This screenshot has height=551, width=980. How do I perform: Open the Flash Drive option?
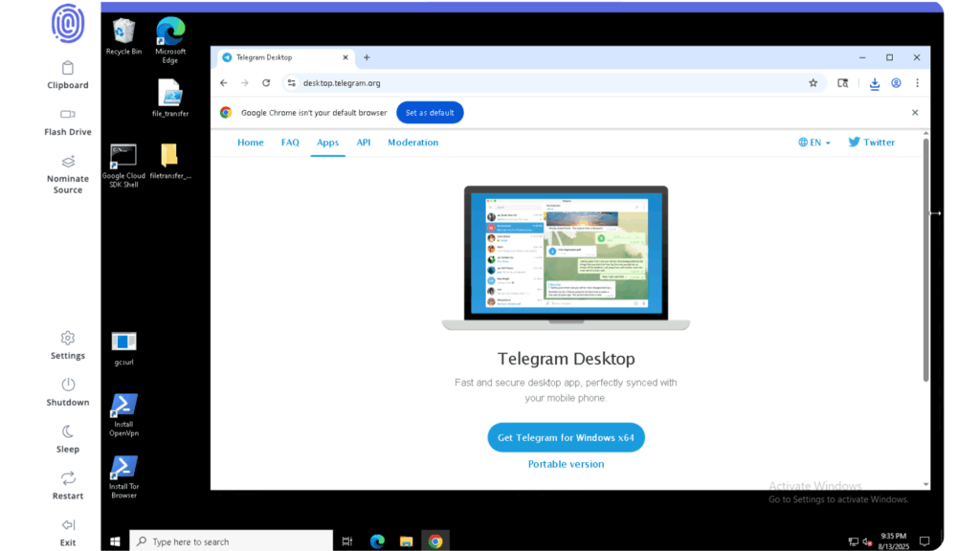68,121
